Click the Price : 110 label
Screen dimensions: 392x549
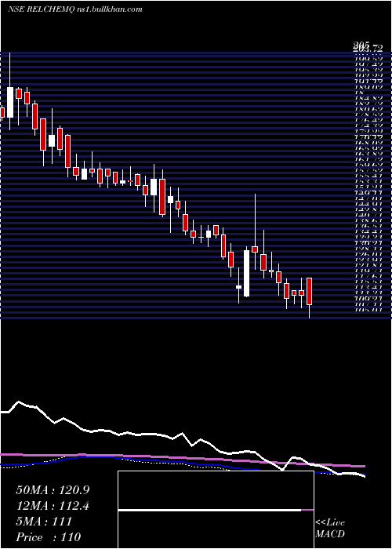pyautogui.click(x=49, y=536)
